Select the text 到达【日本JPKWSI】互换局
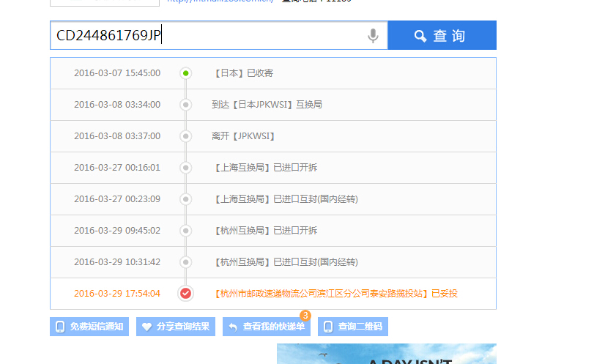 pos(267,105)
